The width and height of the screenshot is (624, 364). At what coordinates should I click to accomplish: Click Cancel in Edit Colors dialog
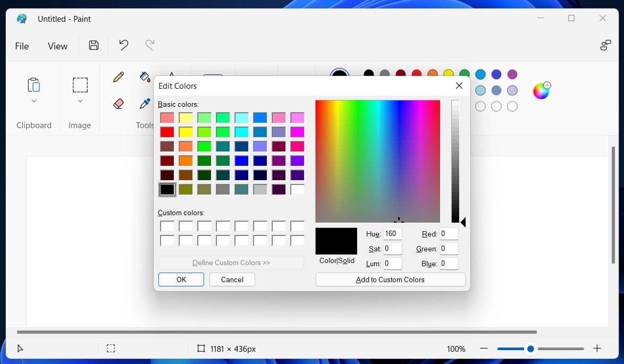point(232,280)
